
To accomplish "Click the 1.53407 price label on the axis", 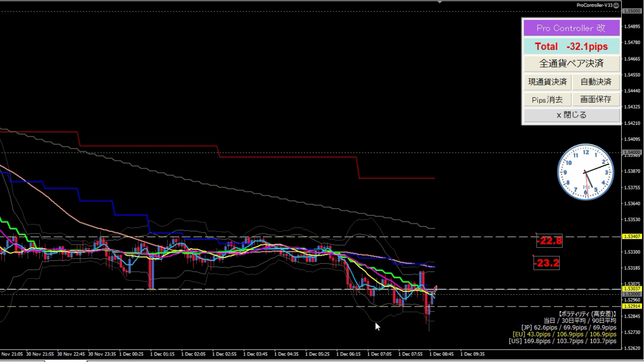I will click(x=632, y=236).
